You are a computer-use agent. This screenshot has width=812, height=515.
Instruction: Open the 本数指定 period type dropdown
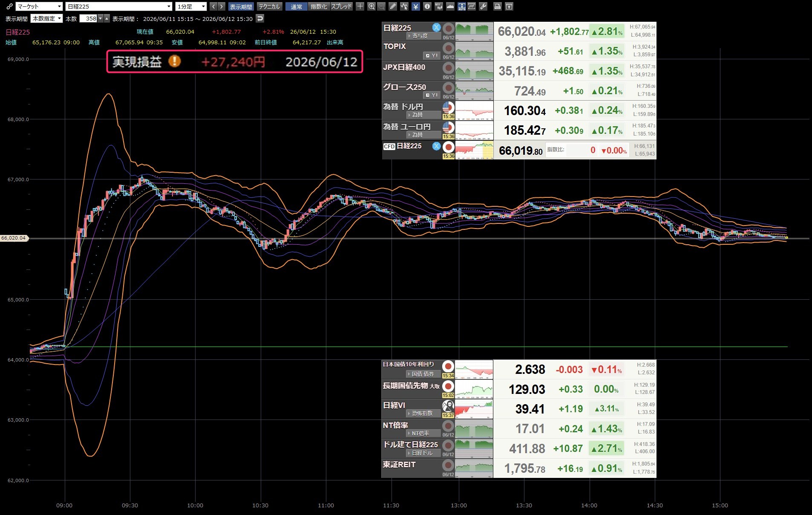(x=47, y=18)
